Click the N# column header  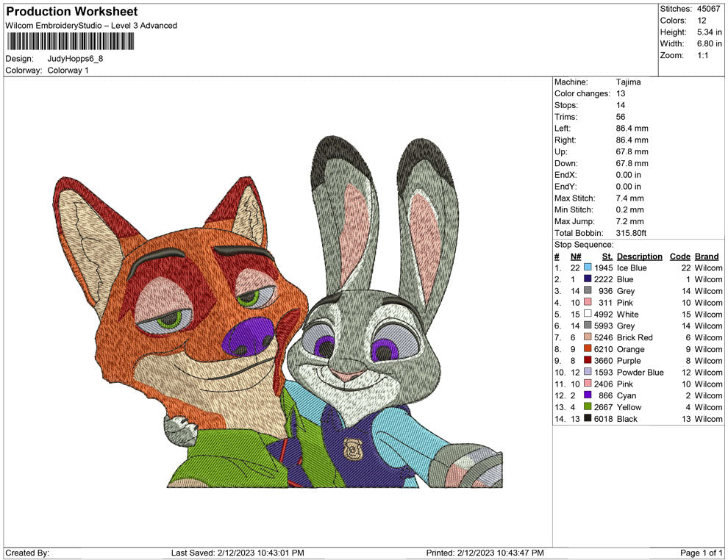tap(576, 256)
